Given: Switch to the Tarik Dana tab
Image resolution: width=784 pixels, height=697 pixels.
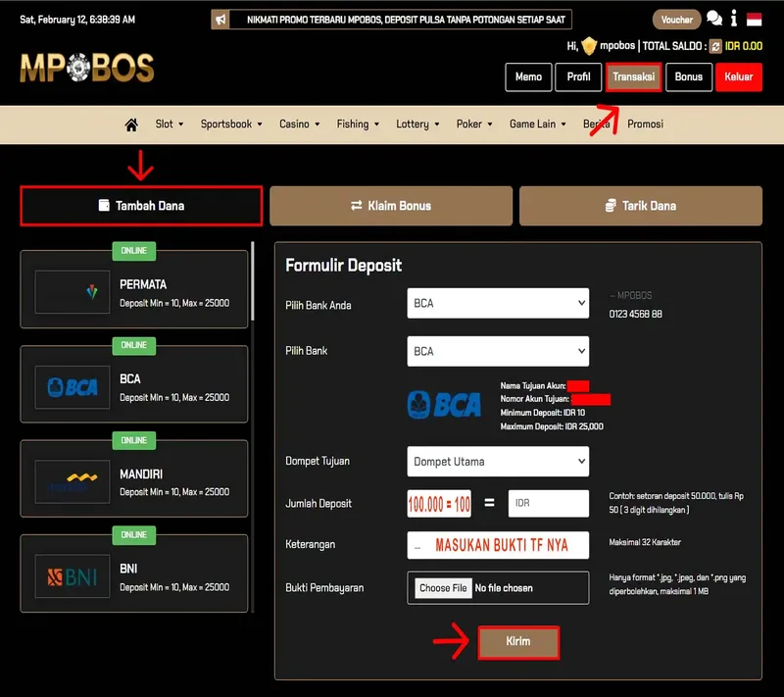Looking at the screenshot, I should [641, 206].
